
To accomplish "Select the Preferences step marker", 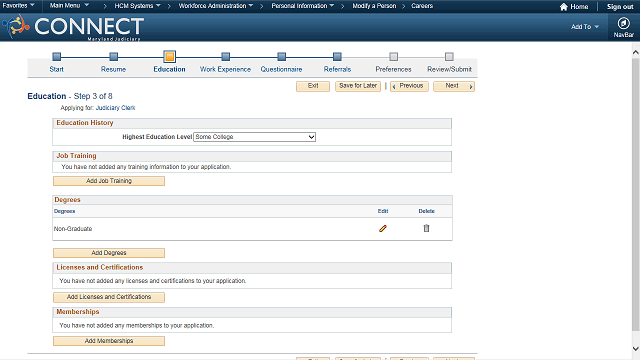I will tap(393, 56).
